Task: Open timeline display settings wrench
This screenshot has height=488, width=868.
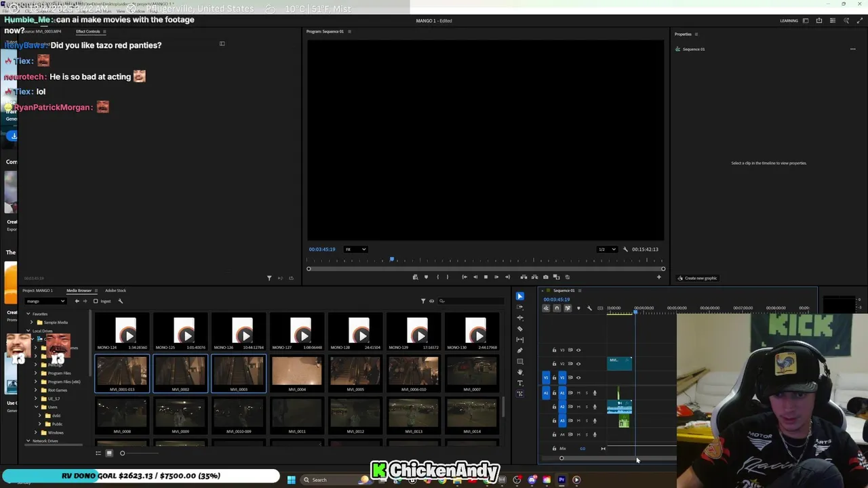Action: click(589, 308)
